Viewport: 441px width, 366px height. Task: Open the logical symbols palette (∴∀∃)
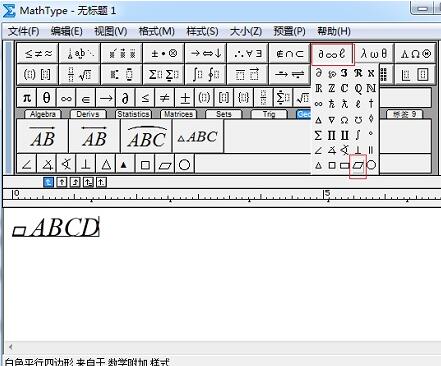point(248,53)
